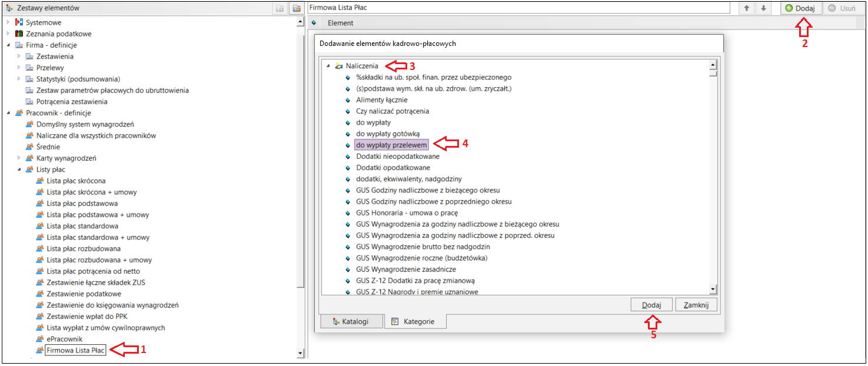This screenshot has height=366, width=868.
Task: Click the second folder icon beside Zestawy elementów header
Action: tap(297, 8)
